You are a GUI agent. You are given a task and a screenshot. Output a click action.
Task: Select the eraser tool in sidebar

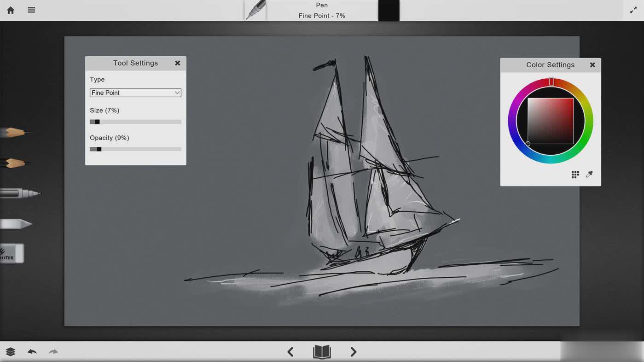tap(12, 254)
